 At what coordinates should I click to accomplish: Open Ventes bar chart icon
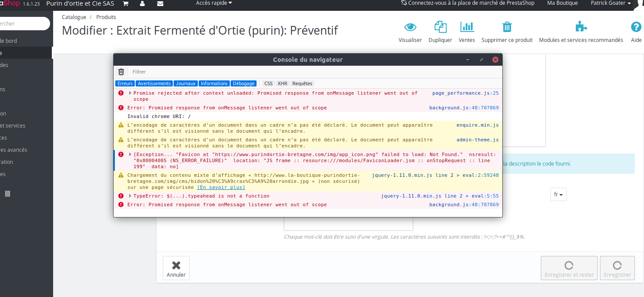coord(467,27)
